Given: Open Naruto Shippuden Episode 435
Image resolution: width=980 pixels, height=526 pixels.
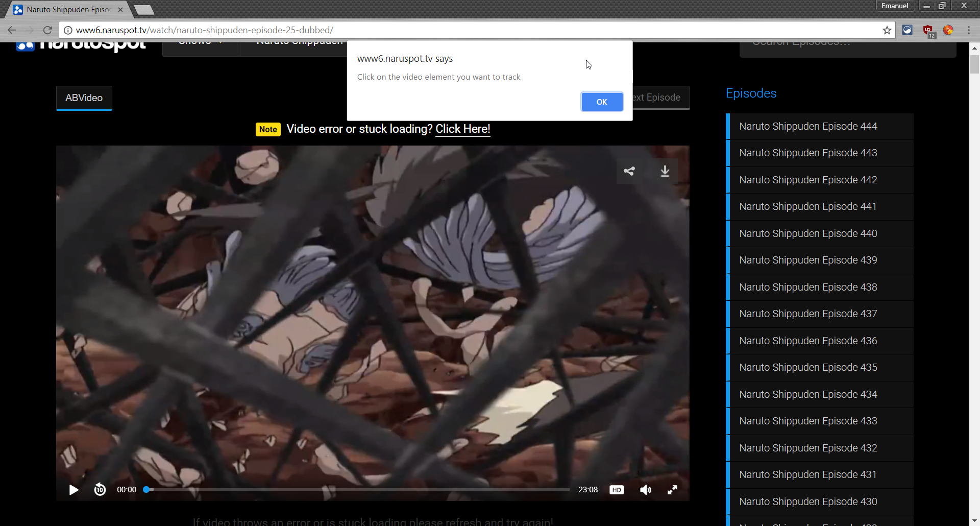Looking at the screenshot, I should (819, 367).
